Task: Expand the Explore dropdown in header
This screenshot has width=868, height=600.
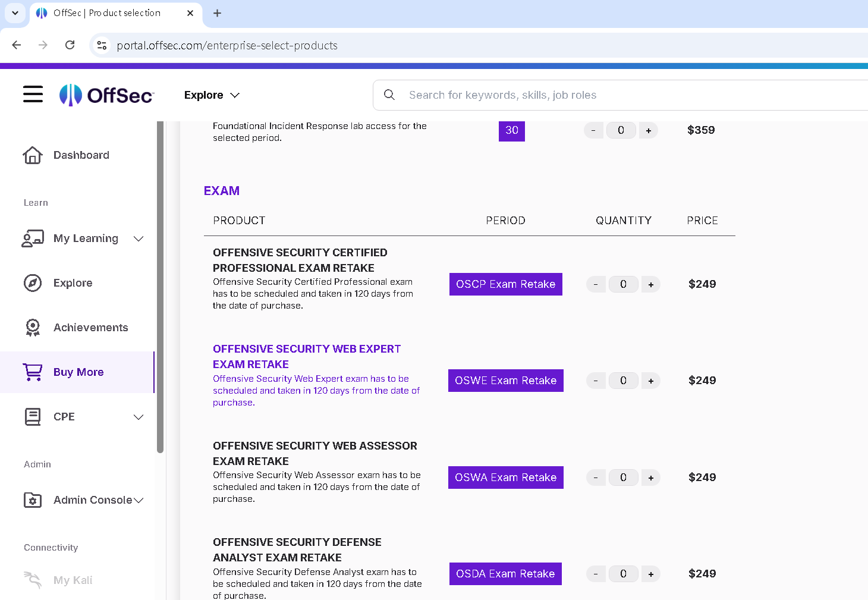Action: [x=212, y=95]
